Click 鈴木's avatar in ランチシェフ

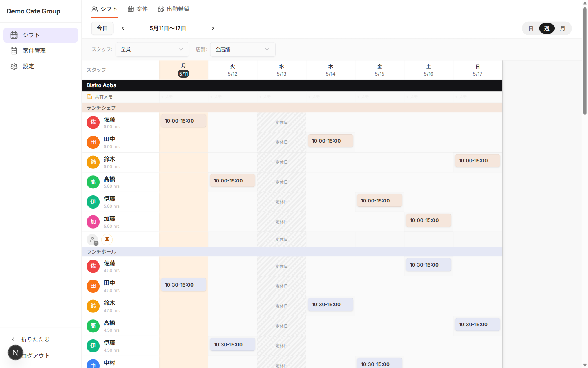point(93,162)
